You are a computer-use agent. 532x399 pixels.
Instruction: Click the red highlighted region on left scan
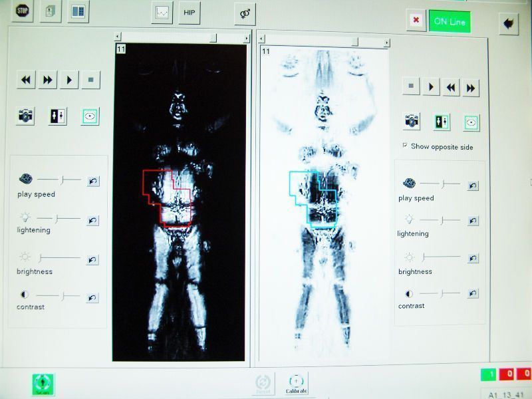coord(166,198)
